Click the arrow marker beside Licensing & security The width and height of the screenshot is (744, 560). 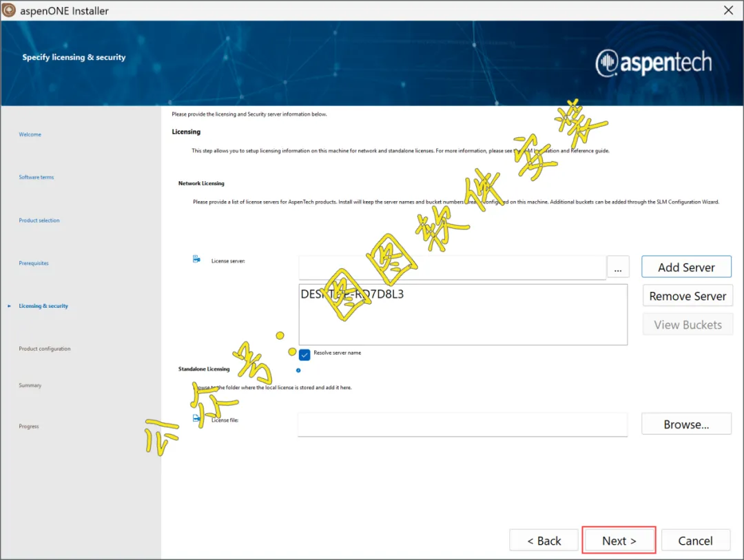9,306
